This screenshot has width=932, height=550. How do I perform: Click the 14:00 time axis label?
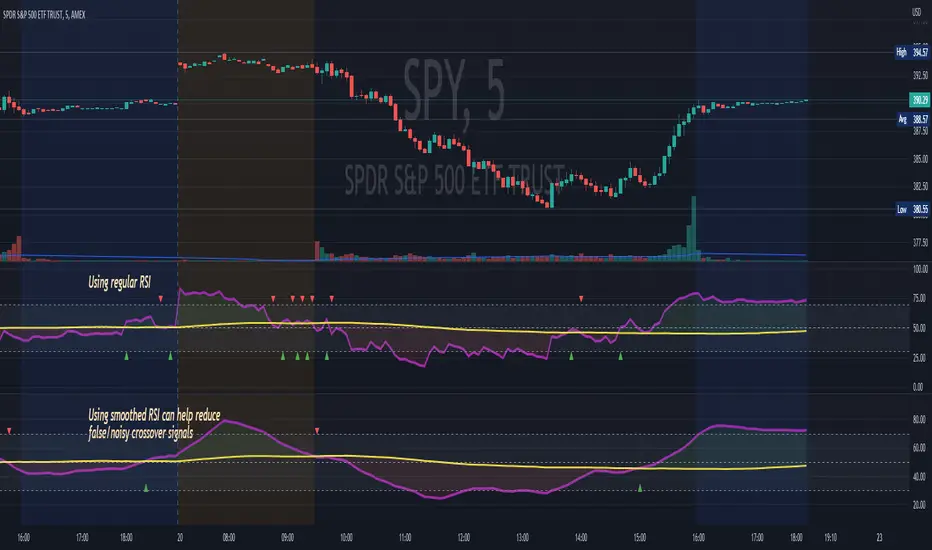coord(581,538)
